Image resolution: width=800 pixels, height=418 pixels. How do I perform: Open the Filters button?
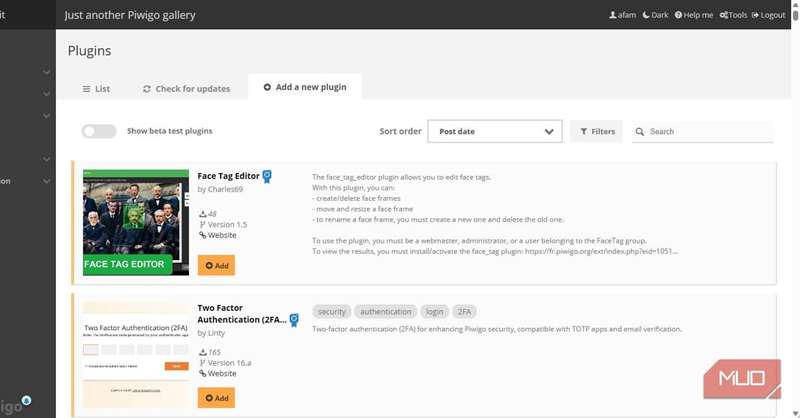pyautogui.click(x=596, y=132)
